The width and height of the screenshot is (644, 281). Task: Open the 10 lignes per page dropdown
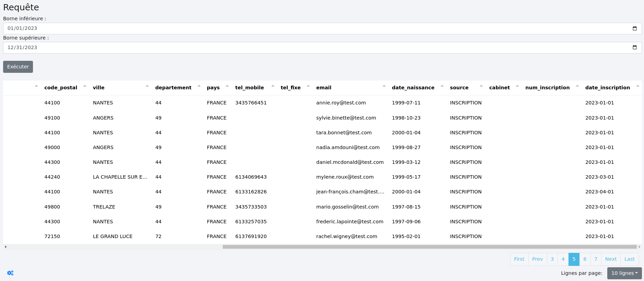pos(624,273)
